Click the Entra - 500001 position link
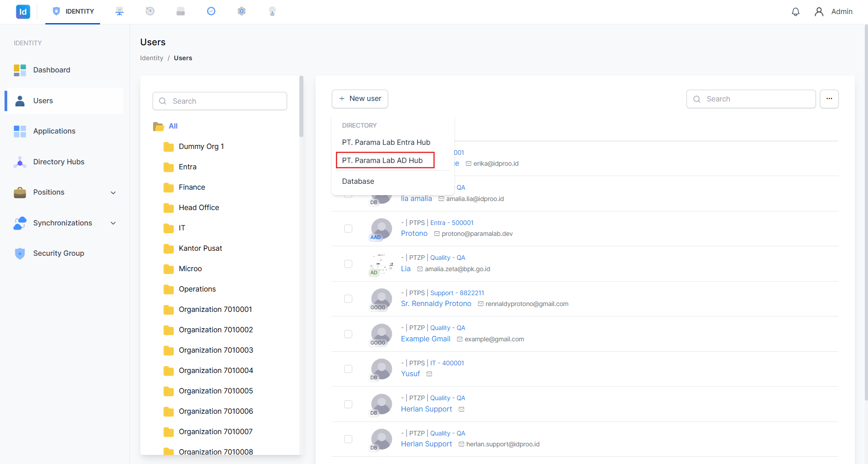 452,223
